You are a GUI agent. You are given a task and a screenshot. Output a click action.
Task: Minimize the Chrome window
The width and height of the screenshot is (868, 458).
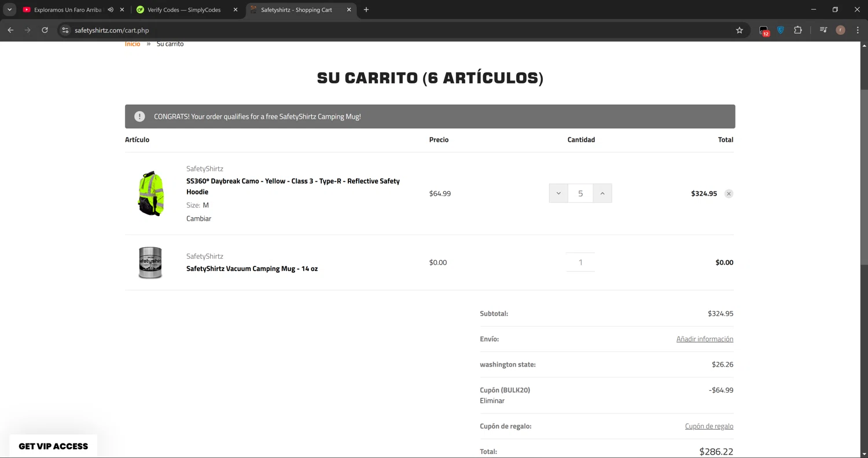pos(814,10)
